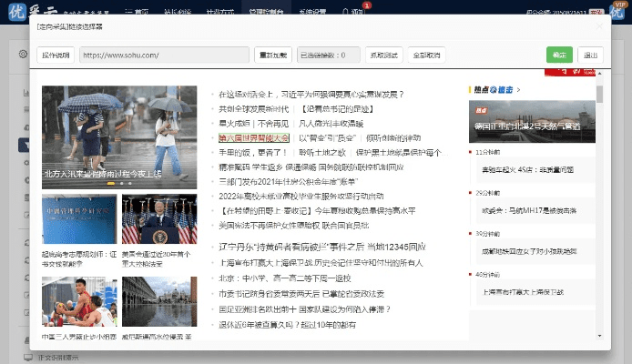Select the highlighted 第六届世界智能大会 headline

point(254,137)
